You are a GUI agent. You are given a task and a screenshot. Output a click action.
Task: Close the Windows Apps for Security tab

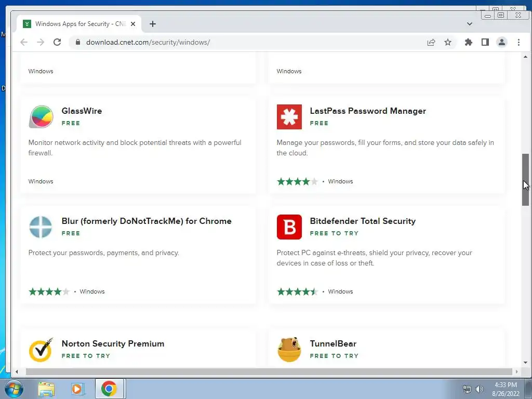pyautogui.click(x=133, y=24)
